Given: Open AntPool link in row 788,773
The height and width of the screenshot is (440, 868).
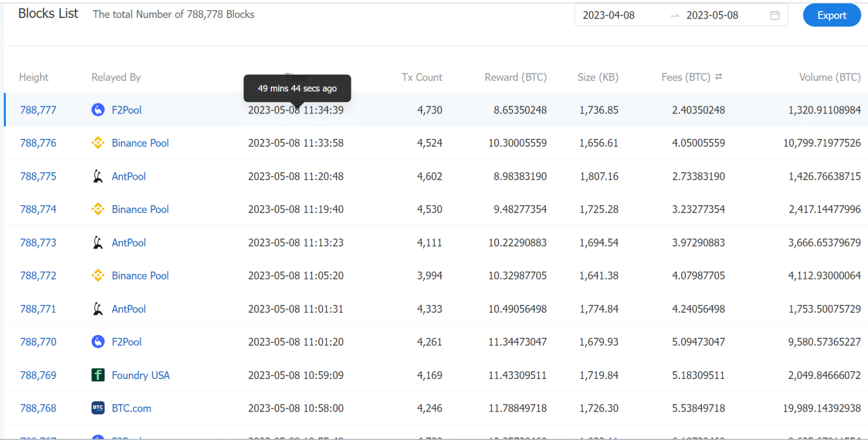Looking at the screenshot, I should tap(129, 243).
